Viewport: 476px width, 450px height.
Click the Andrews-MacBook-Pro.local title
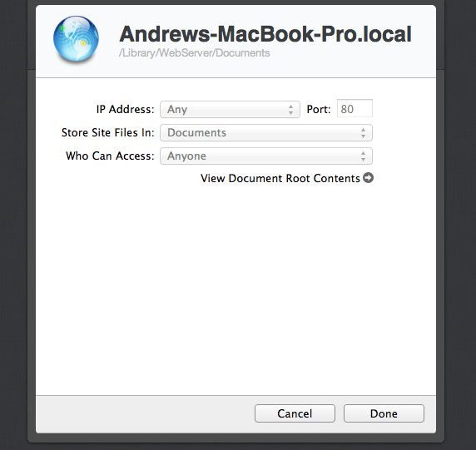click(265, 34)
